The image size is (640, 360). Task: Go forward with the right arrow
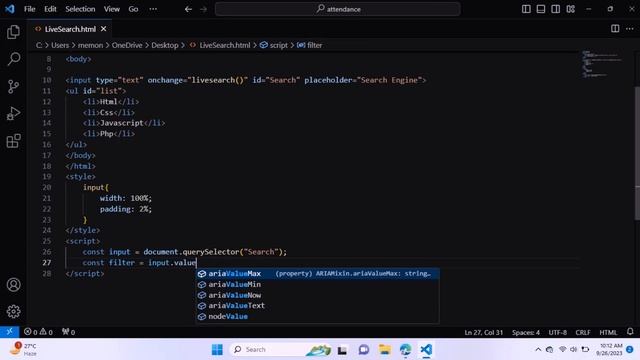pyautogui.click(x=203, y=9)
